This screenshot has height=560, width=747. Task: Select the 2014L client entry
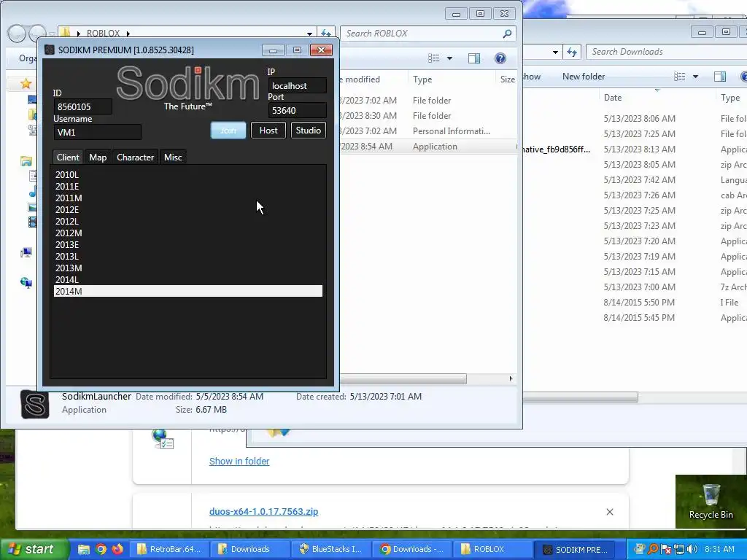pos(187,279)
